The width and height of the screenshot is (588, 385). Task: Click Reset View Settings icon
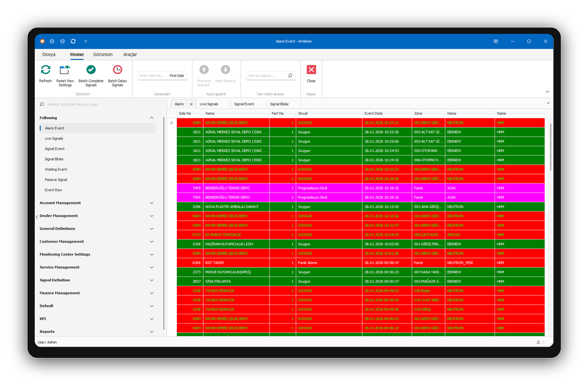(65, 69)
